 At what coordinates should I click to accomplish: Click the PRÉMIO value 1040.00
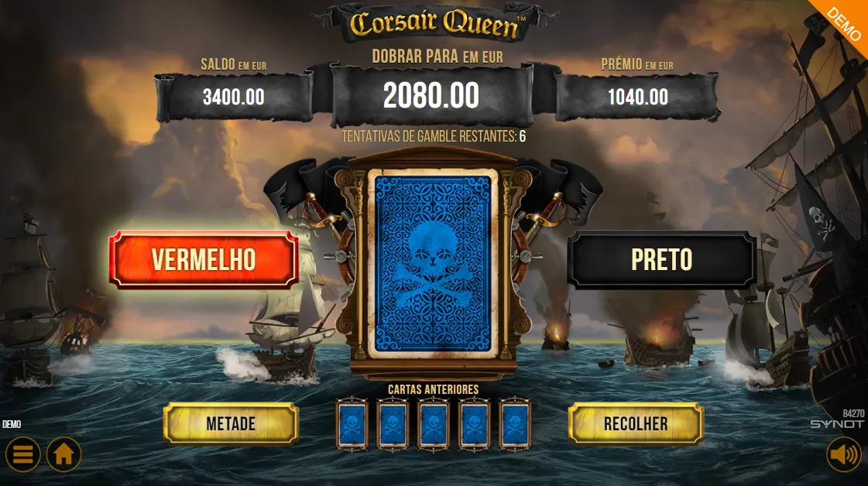point(638,98)
